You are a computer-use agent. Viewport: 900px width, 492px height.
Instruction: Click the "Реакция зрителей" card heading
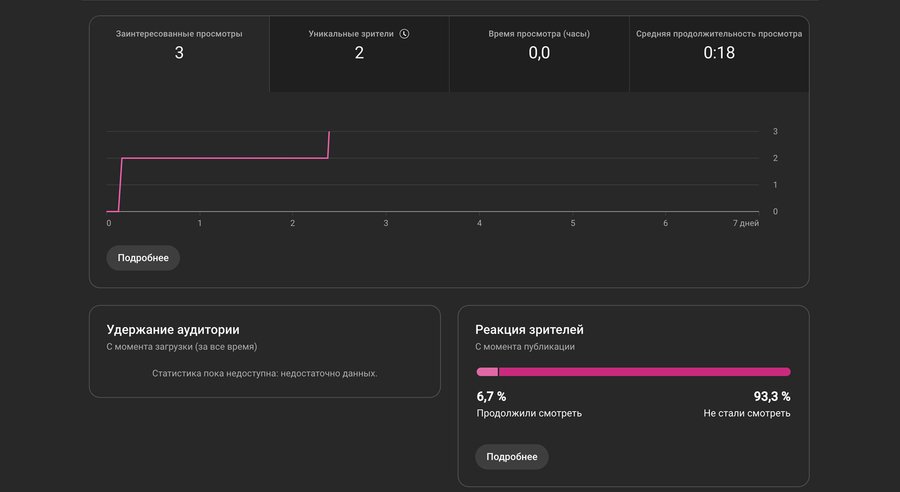[529, 329]
